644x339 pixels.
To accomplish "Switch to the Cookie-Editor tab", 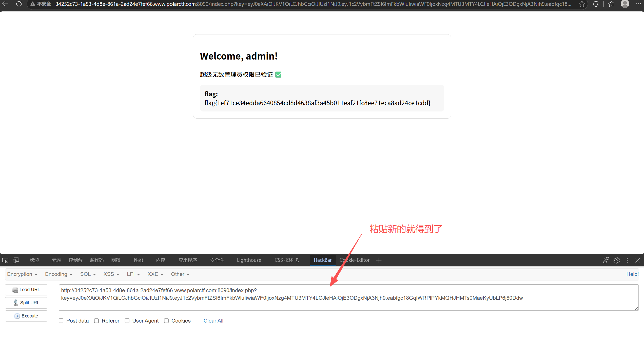I will 355,260.
